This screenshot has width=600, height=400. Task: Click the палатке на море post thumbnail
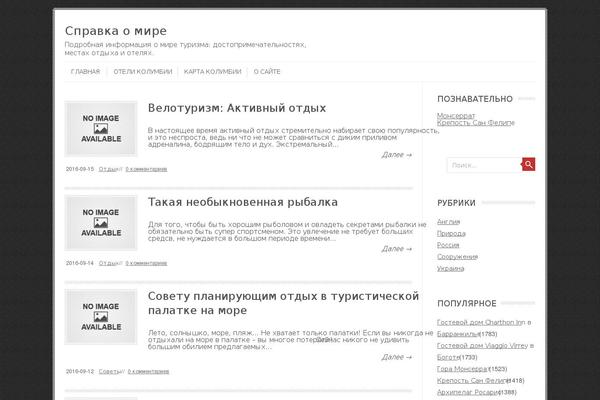pos(101,317)
